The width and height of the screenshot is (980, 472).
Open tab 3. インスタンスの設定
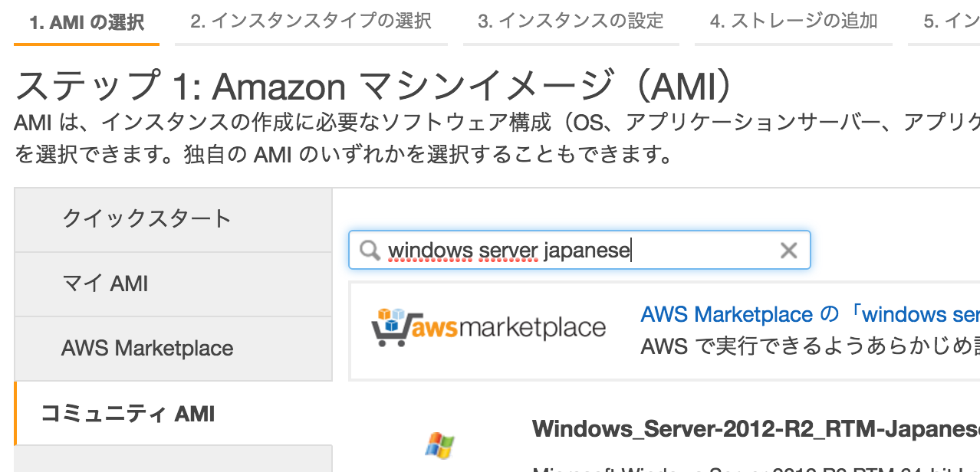point(571,21)
